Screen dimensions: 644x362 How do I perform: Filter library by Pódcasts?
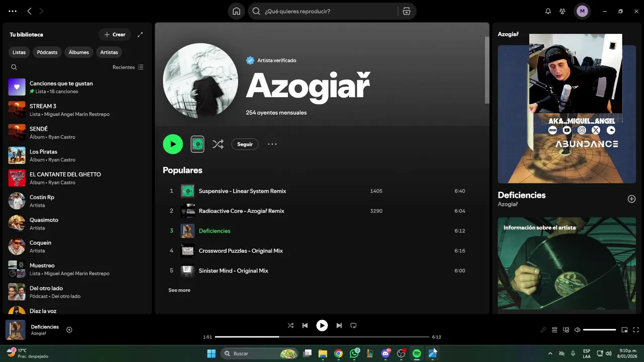pos(47,52)
